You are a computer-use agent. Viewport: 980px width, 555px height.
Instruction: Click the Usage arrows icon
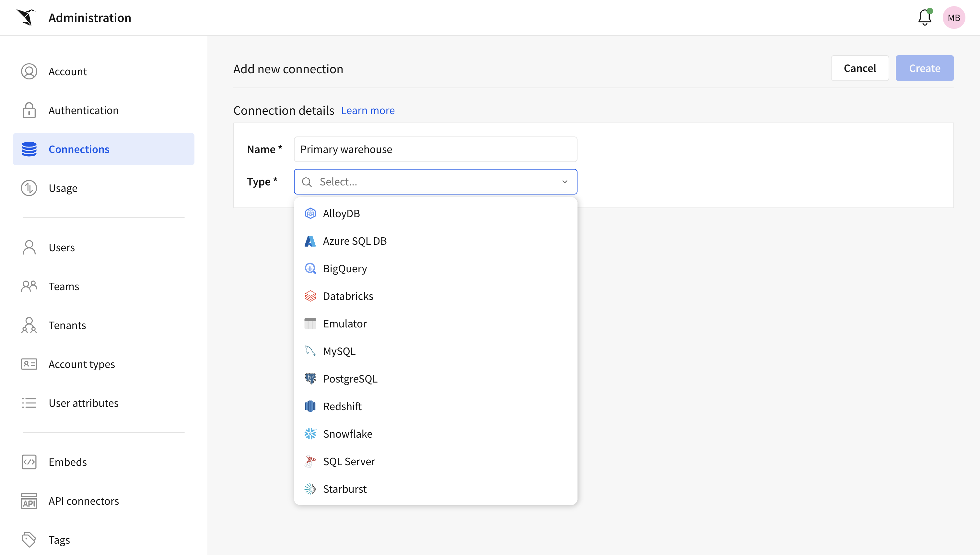[29, 188]
